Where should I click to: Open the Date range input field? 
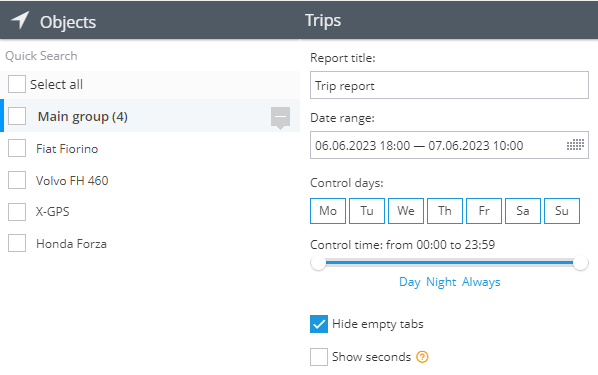449,145
